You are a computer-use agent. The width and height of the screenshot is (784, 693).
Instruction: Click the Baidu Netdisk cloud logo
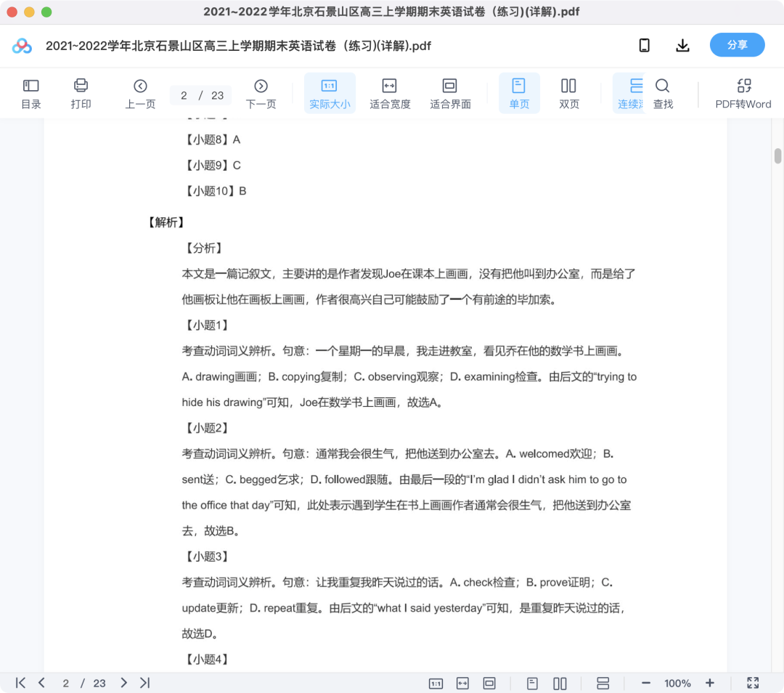click(x=22, y=46)
